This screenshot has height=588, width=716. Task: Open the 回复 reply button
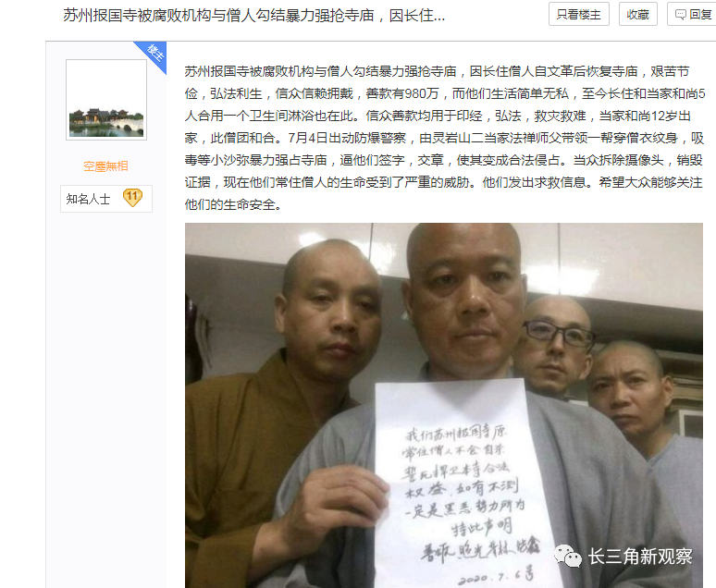point(692,14)
